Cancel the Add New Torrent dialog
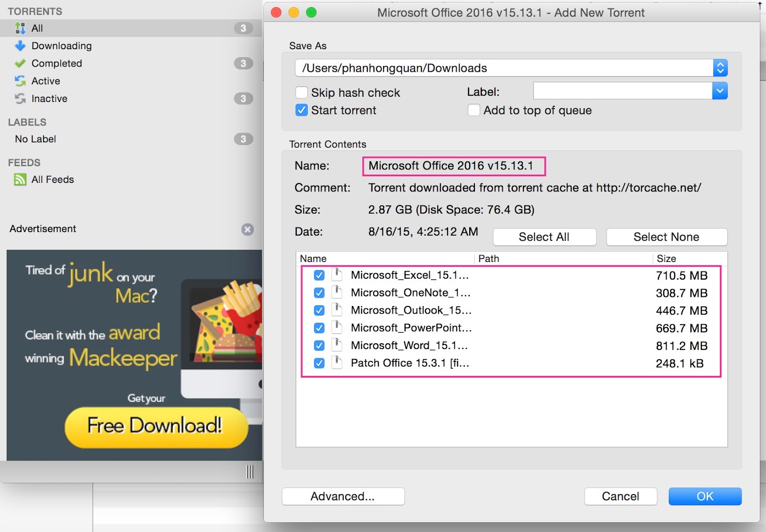 620,496
